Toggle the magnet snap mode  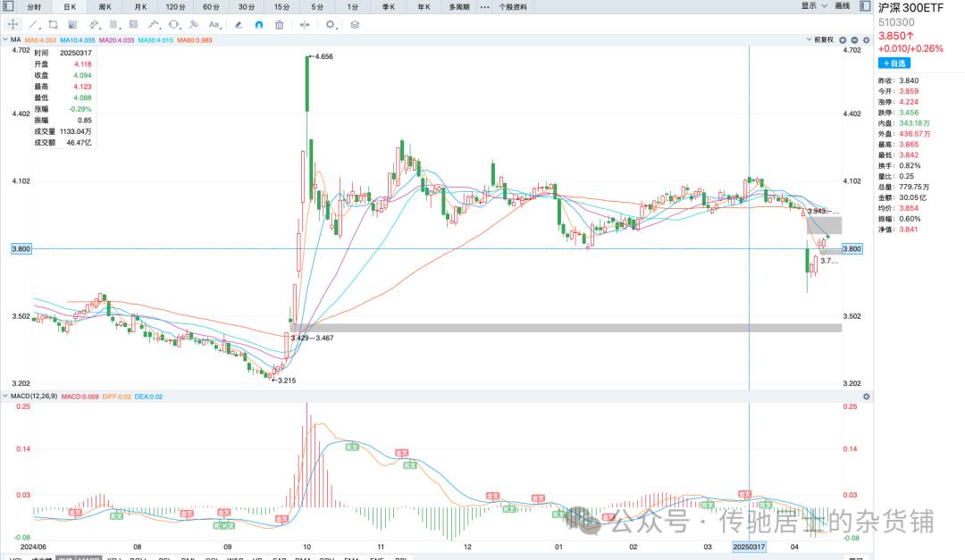point(259,25)
